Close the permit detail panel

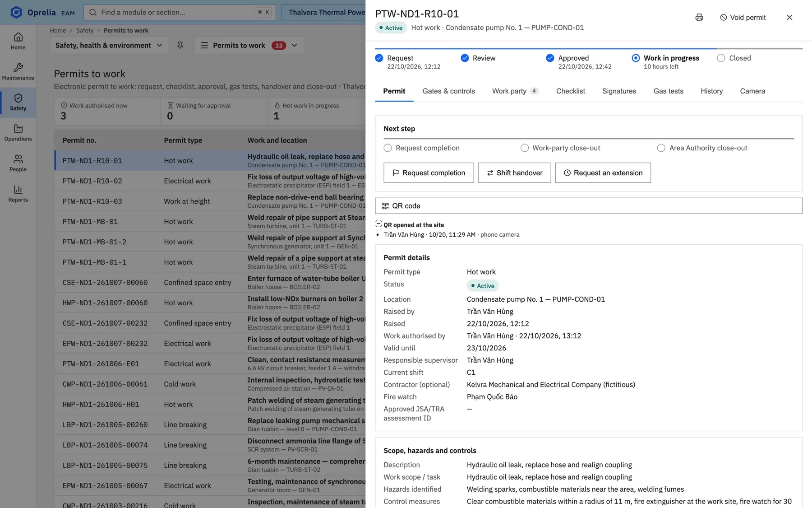click(789, 17)
